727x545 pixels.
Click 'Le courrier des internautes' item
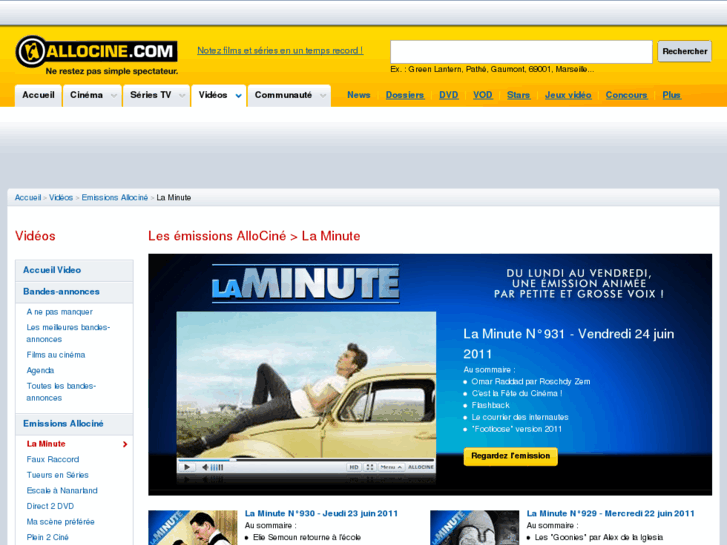point(520,417)
